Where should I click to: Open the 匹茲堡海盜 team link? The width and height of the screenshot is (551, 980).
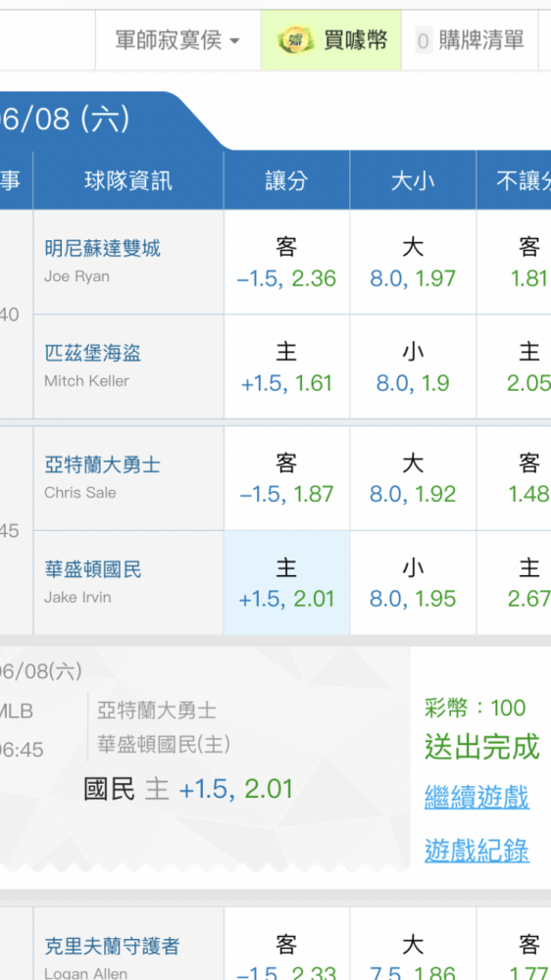click(92, 354)
